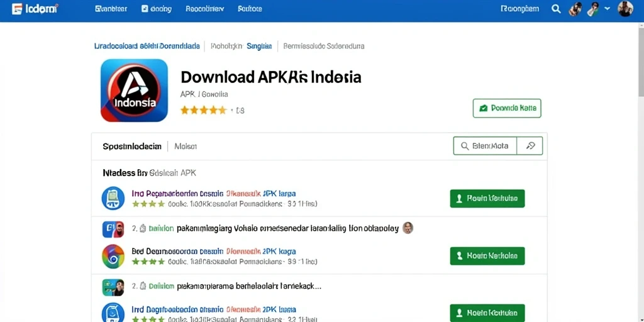Go to the first blue breadcrumb link

147,46
